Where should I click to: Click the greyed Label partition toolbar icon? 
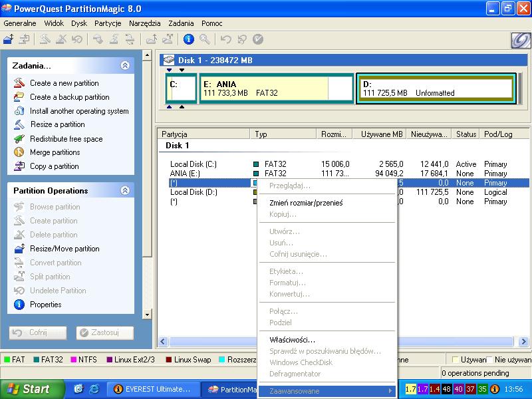(x=98, y=39)
